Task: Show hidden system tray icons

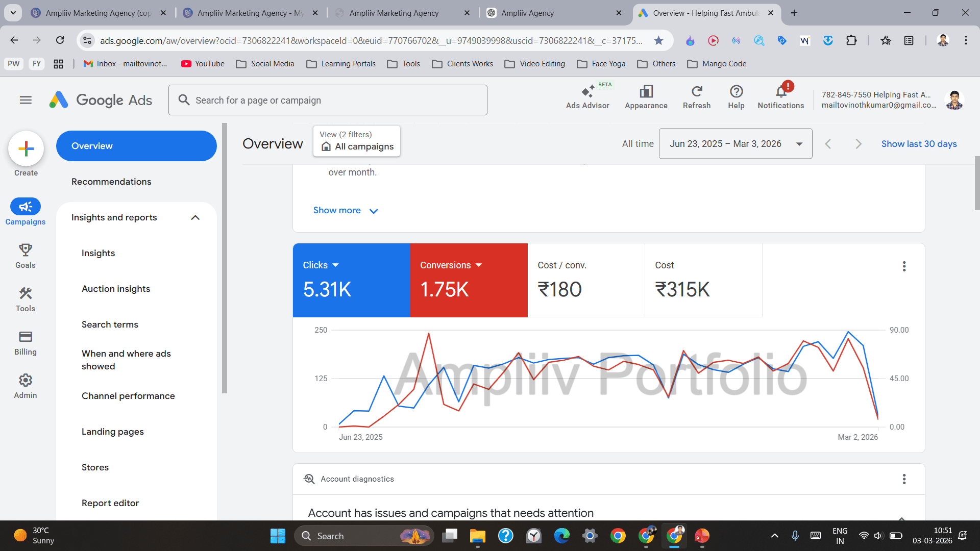Action: [774, 536]
